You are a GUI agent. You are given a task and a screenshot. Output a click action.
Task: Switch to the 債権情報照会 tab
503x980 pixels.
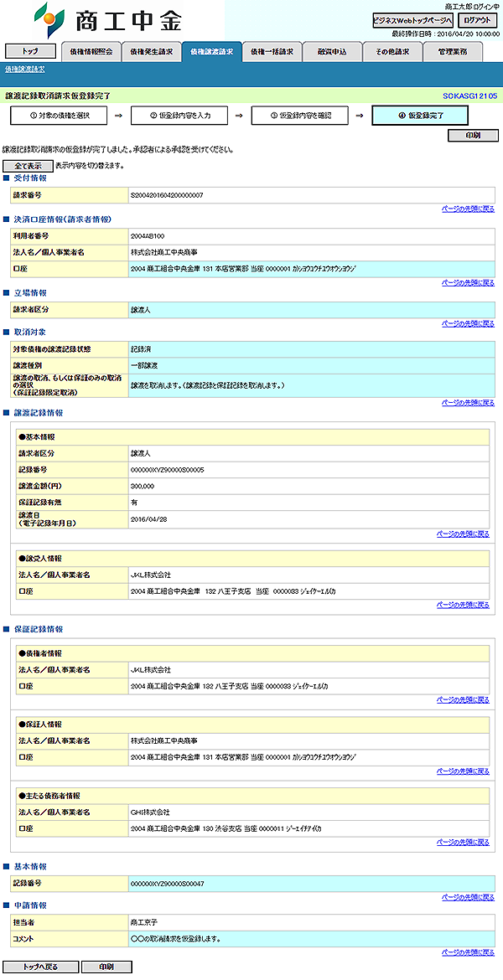(91, 53)
